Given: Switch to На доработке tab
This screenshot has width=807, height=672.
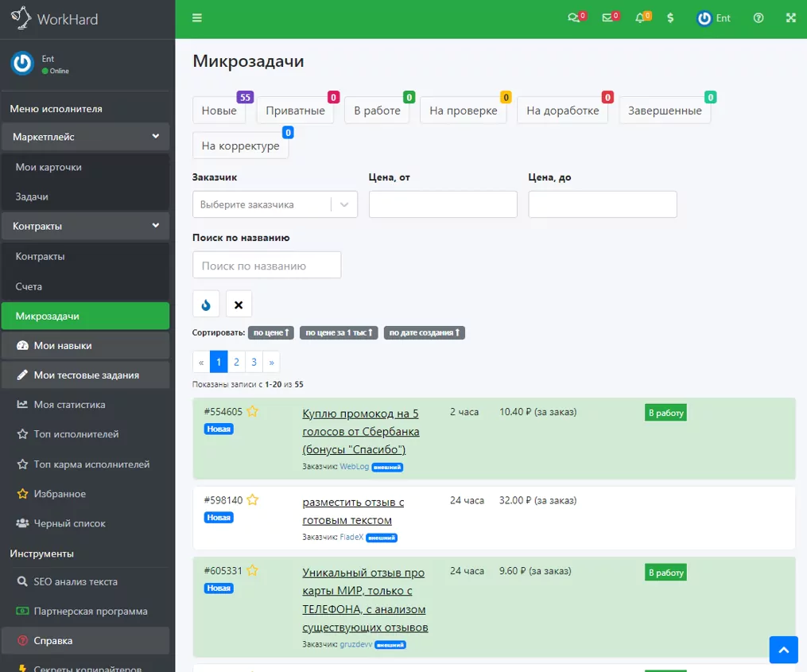Looking at the screenshot, I should 563,111.
